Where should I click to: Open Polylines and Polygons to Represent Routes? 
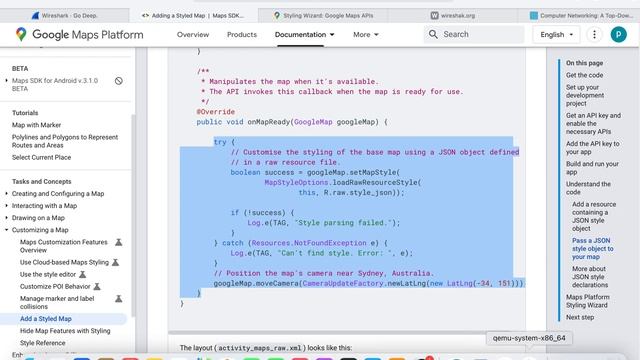(65, 141)
